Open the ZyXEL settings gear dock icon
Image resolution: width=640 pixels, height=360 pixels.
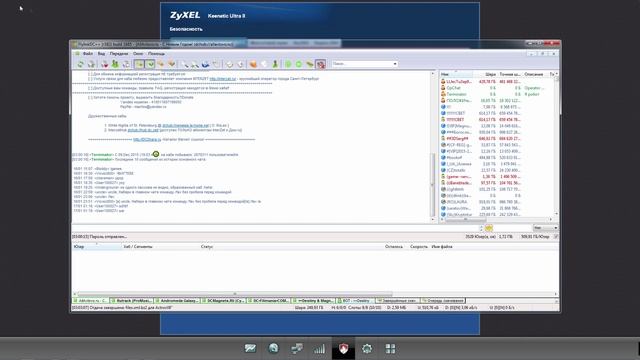point(367,348)
